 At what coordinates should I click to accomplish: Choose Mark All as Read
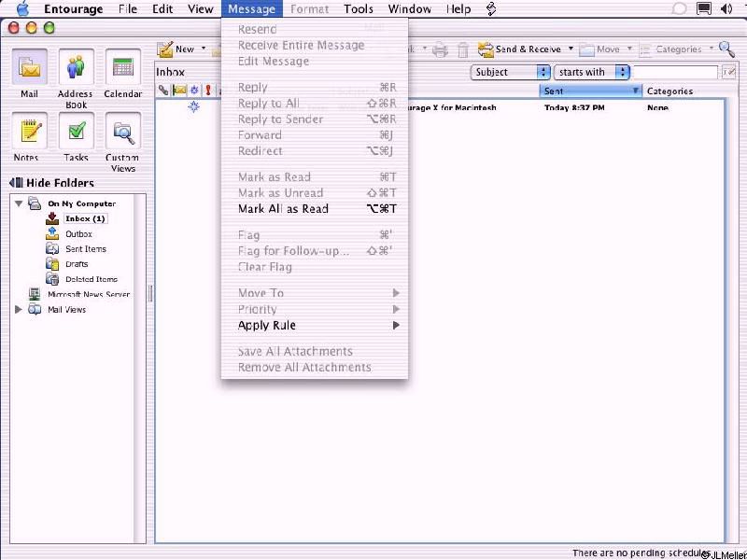point(315,208)
